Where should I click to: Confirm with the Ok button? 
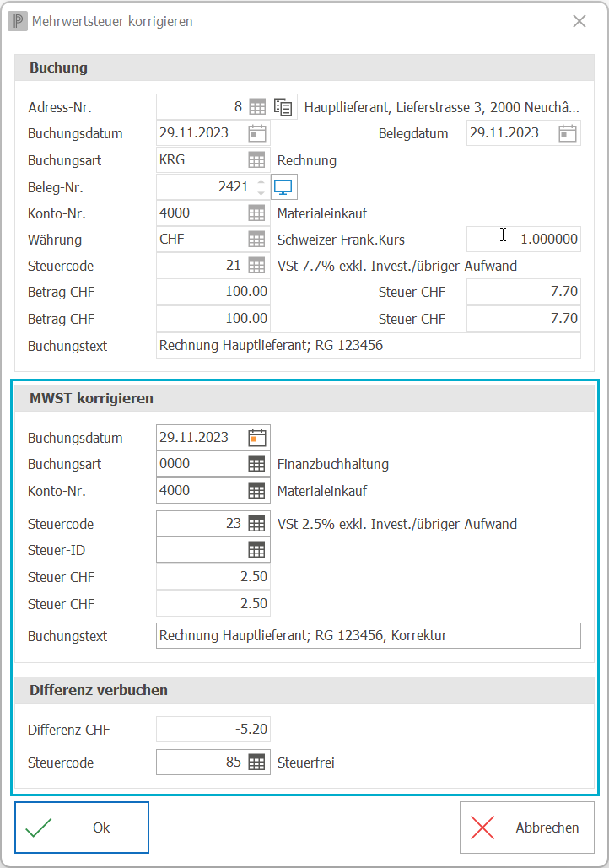click(x=82, y=828)
